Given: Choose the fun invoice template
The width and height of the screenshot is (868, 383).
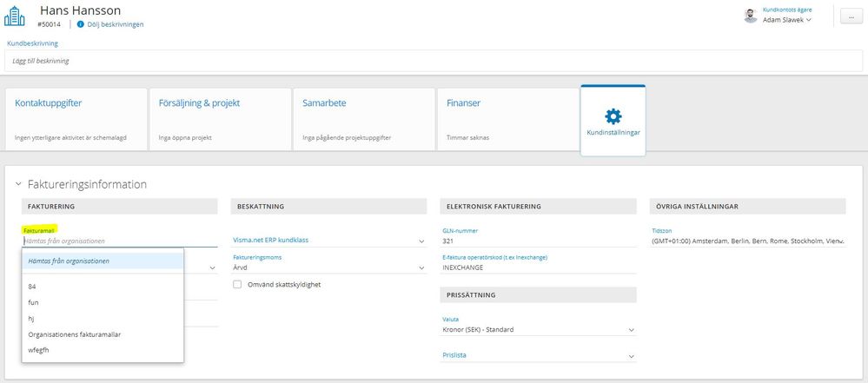Looking at the screenshot, I should pyautogui.click(x=103, y=302).
